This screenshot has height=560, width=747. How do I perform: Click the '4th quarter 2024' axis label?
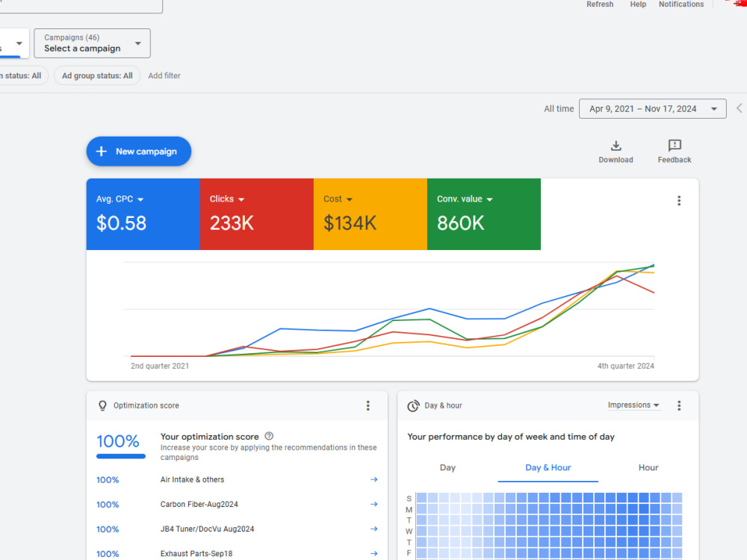click(x=625, y=366)
